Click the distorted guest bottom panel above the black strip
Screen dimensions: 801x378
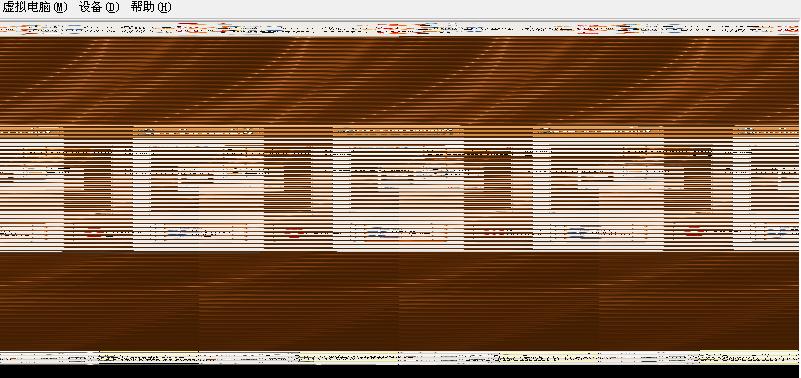(399, 358)
